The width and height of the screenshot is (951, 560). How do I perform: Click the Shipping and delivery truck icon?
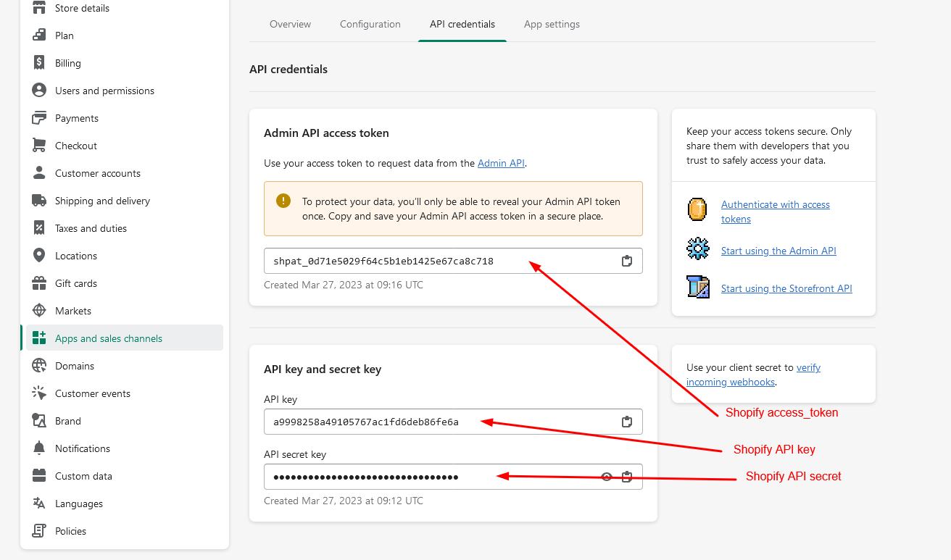click(x=39, y=201)
